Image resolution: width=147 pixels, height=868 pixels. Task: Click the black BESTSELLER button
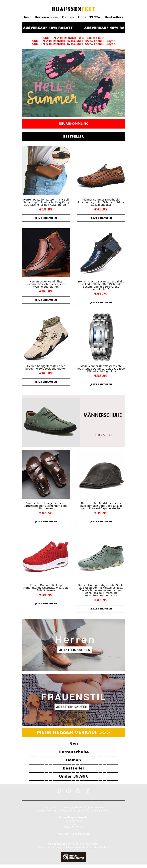click(x=73, y=136)
